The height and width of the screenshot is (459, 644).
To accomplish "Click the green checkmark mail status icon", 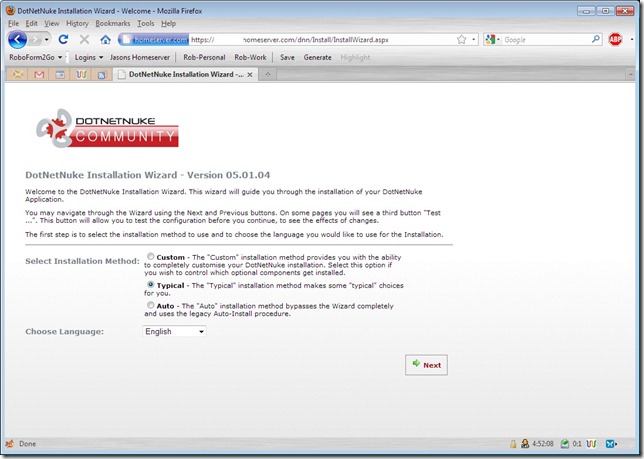I will 565,443.
